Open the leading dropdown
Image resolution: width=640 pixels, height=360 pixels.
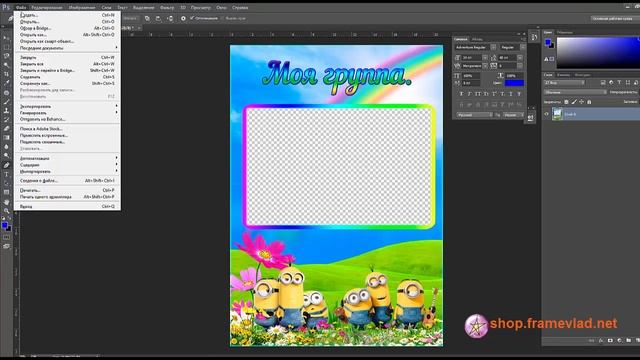tap(520, 58)
